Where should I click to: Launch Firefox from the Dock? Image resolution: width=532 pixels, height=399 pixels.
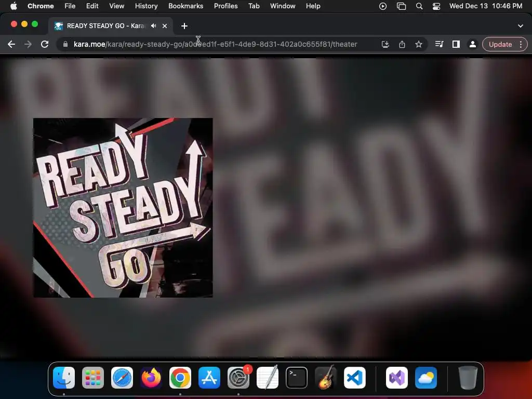[x=151, y=378]
